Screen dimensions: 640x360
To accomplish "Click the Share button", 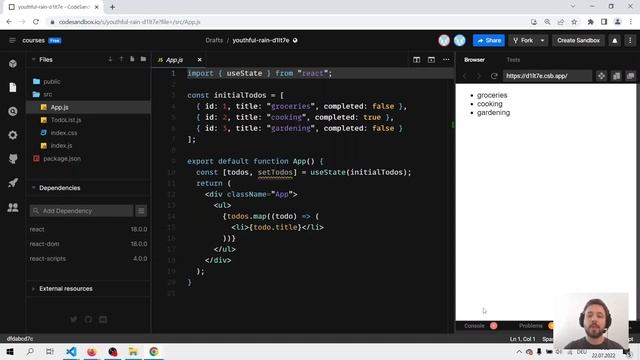I will tap(489, 40).
